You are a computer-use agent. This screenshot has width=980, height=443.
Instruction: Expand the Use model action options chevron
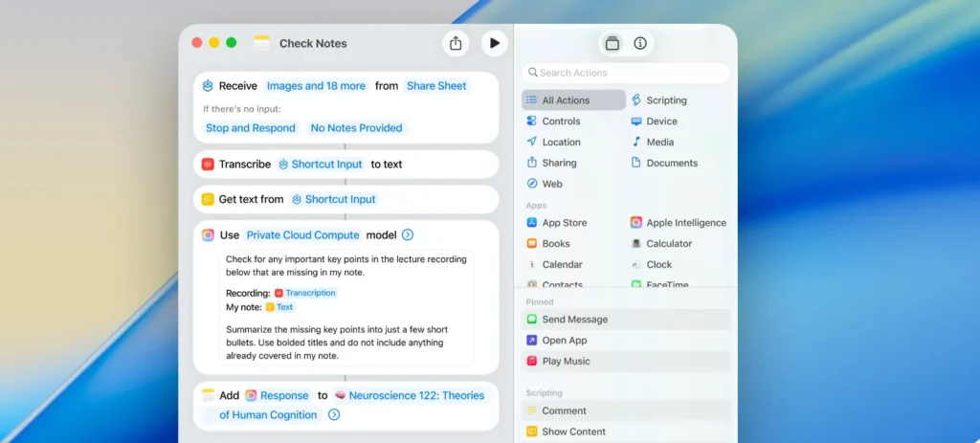coord(408,235)
